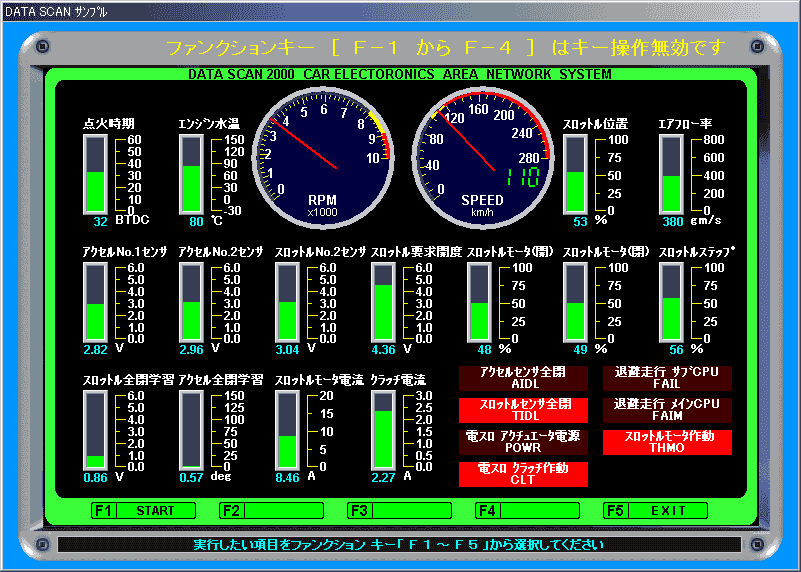Image resolution: width=801 pixels, height=572 pixels.
Task: Click the DATA SCAN サンプル window title bar
Action: 400,11
